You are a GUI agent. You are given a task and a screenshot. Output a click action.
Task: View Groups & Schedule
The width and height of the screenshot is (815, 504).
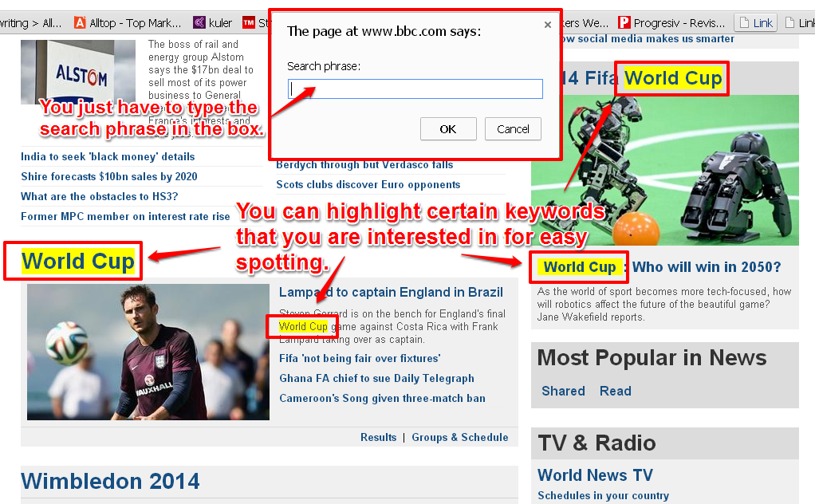pyautogui.click(x=460, y=438)
